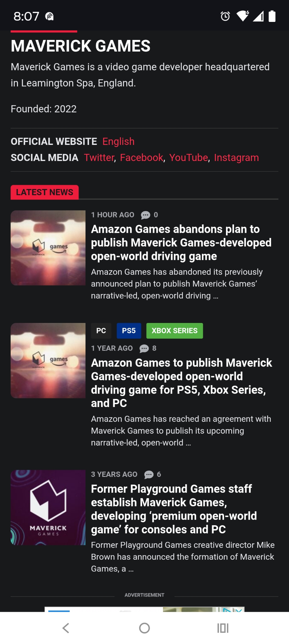Open the Maverick Games logo article thumbnail

pos(48,507)
